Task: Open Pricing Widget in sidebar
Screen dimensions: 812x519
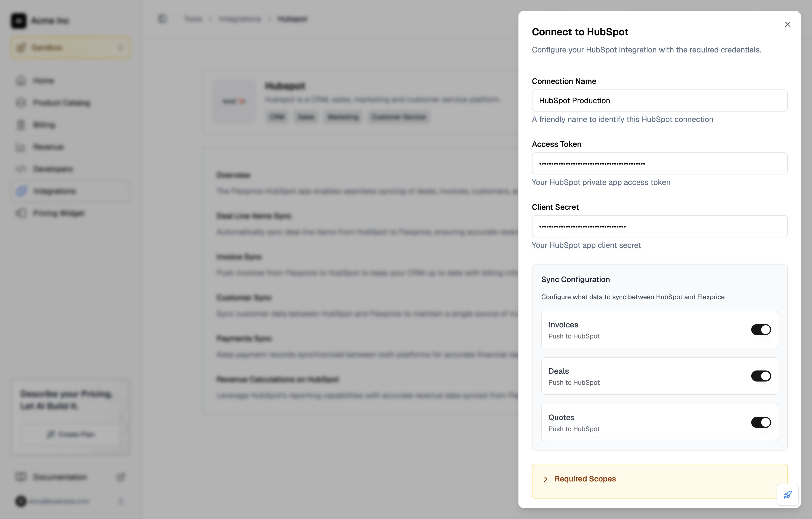Action: click(x=70, y=213)
